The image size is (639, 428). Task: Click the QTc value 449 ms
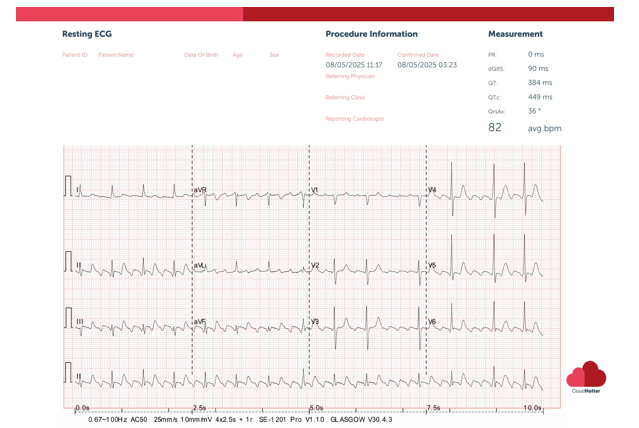[x=540, y=97]
